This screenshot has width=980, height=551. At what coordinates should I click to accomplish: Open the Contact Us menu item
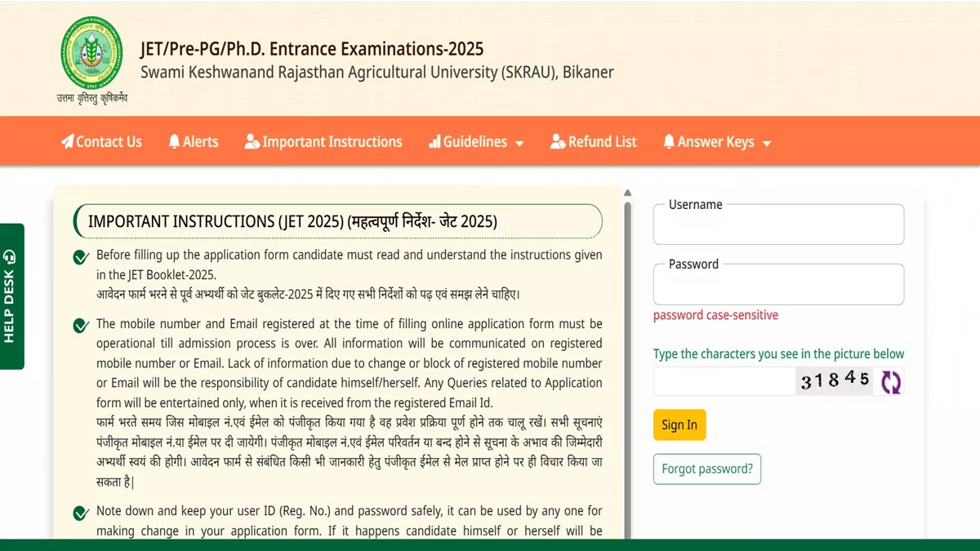tap(101, 141)
